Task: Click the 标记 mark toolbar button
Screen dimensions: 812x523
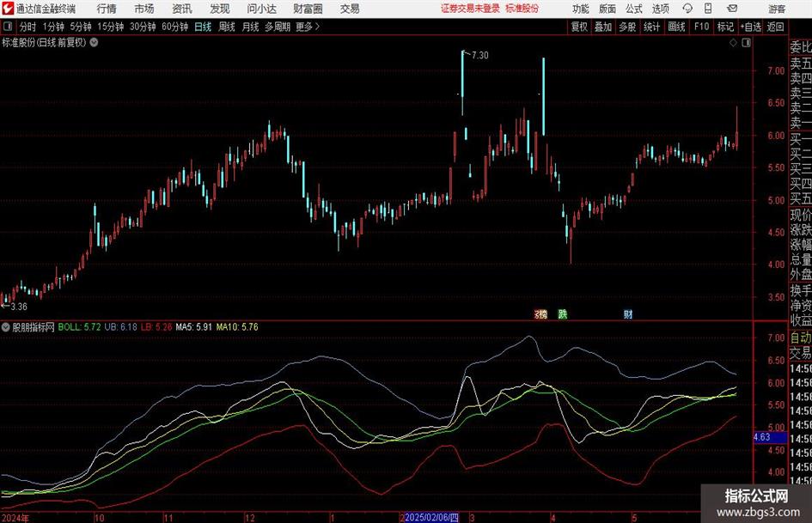Action: click(x=725, y=27)
